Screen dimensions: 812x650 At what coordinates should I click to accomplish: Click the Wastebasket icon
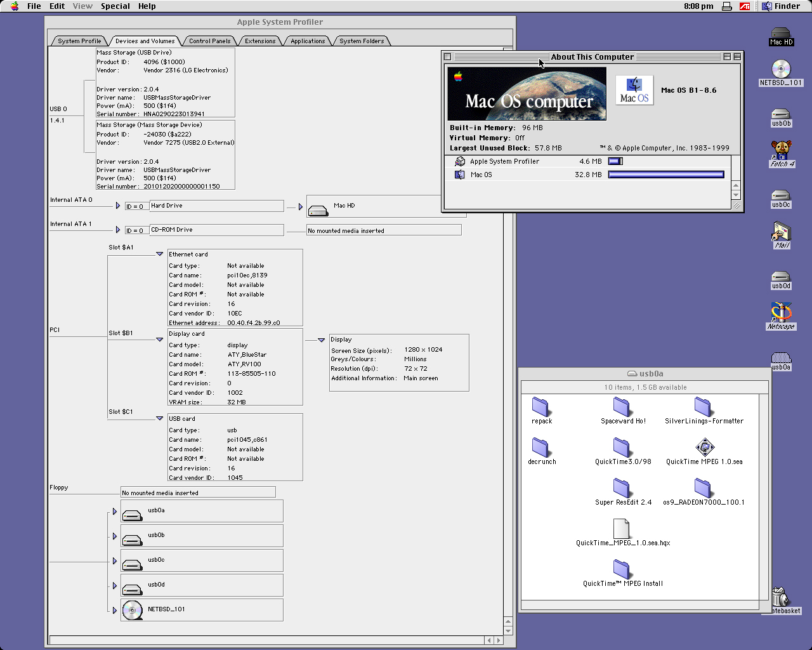pos(781,597)
